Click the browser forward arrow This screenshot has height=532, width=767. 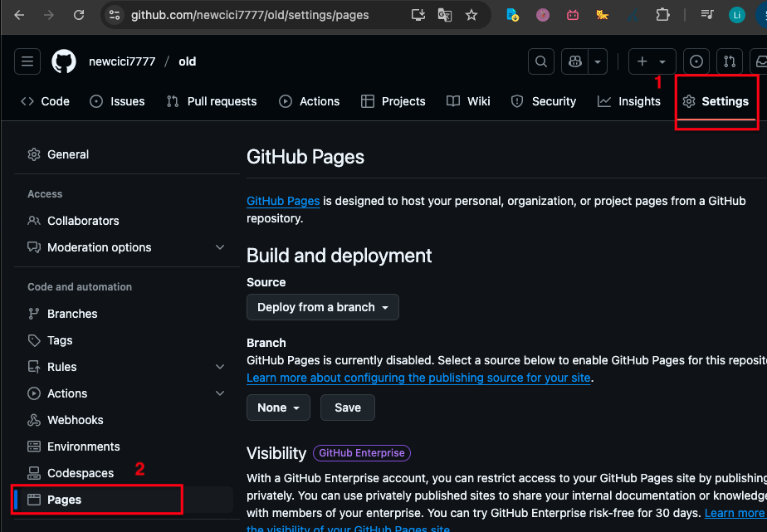[x=49, y=15]
